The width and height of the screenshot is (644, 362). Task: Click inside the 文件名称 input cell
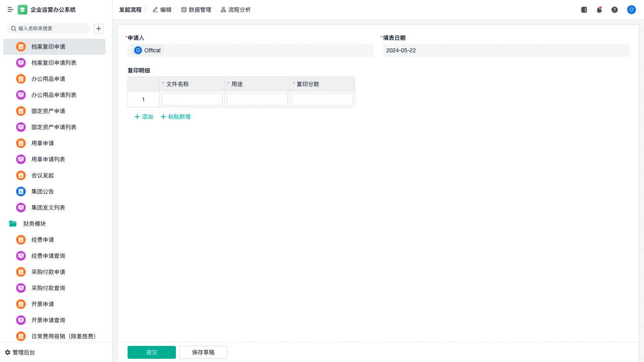[x=192, y=99]
